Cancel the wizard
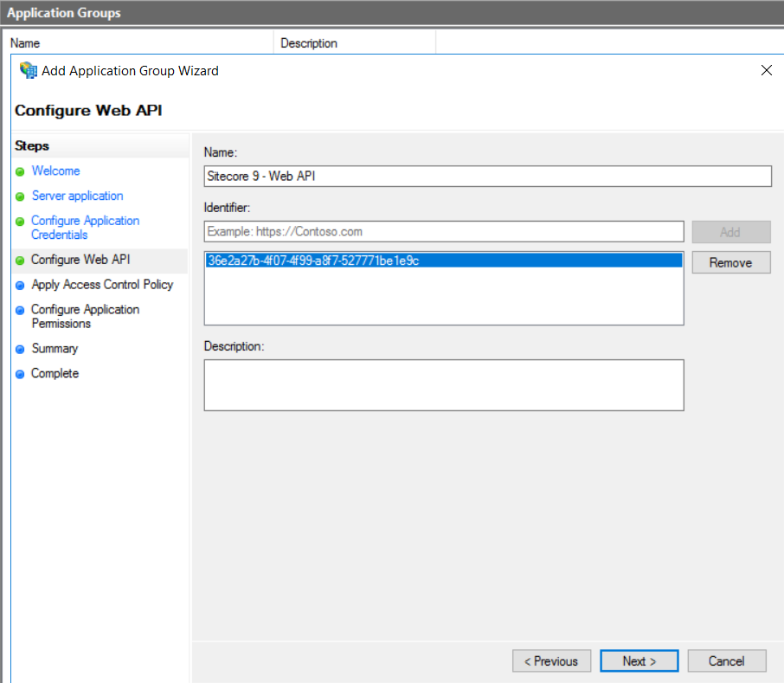The image size is (784, 683). click(x=727, y=661)
